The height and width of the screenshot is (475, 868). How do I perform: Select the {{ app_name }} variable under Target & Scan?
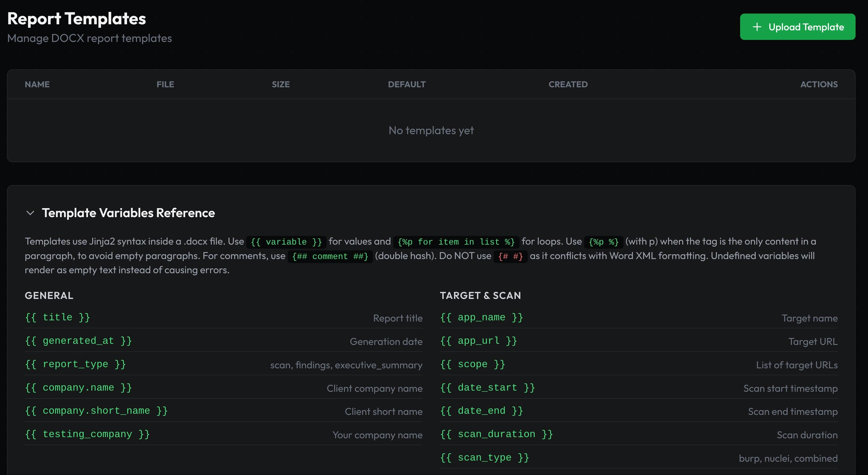pos(481,317)
